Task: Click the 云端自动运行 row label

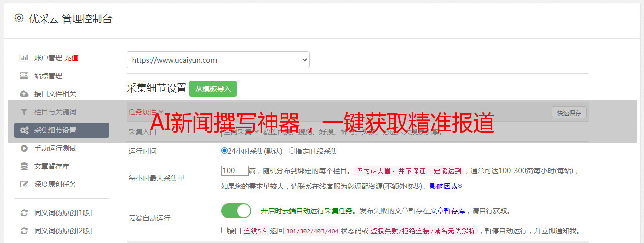Action: pos(150,218)
